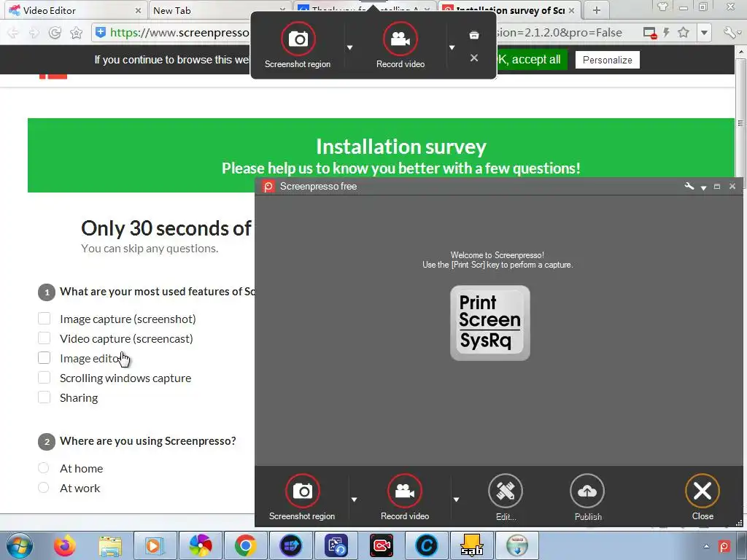Click Screenshot region camera in top floating toolbar
Image resolution: width=747 pixels, height=560 pixels.
click(x=298, y=39)
